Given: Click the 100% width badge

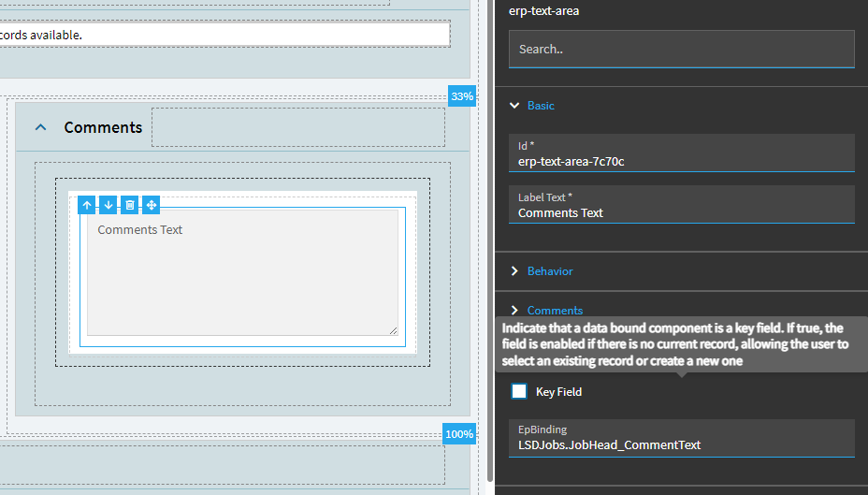Looking at the screenshot, I should tap(459, 434).
